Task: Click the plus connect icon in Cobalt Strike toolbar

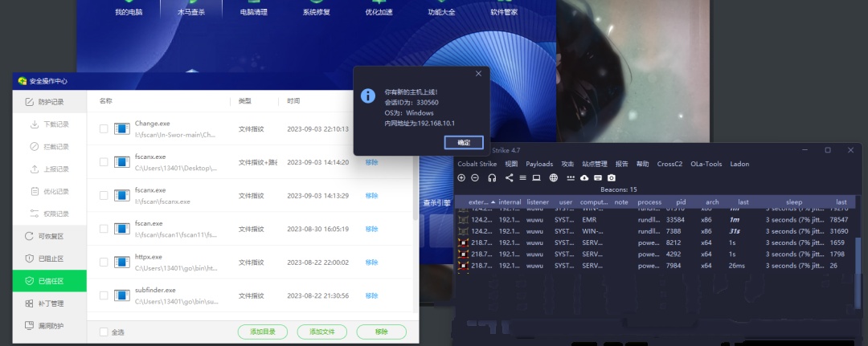Action: [461, 178]
